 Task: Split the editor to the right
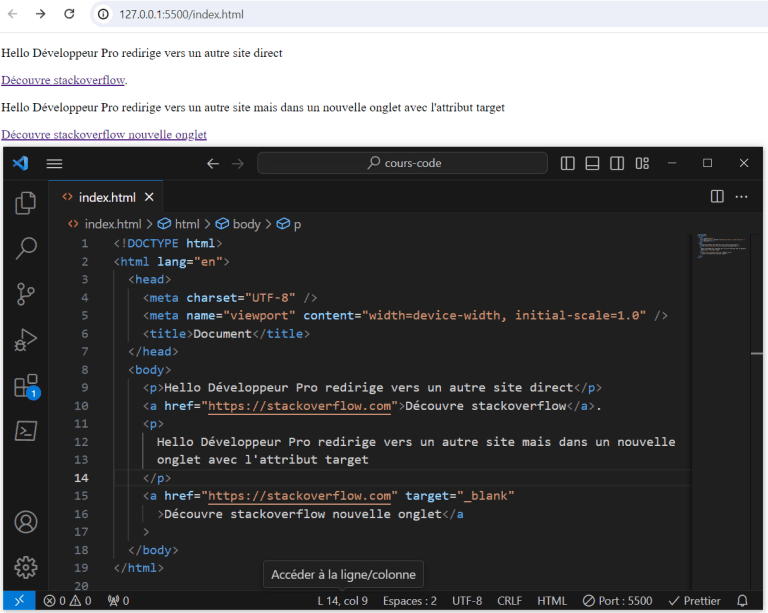point(717,196)
